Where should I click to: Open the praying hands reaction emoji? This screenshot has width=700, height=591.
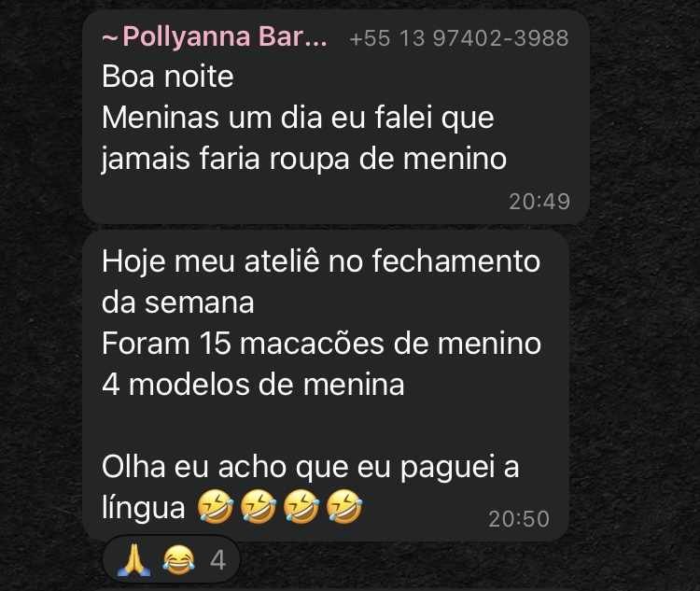(133, 560)
